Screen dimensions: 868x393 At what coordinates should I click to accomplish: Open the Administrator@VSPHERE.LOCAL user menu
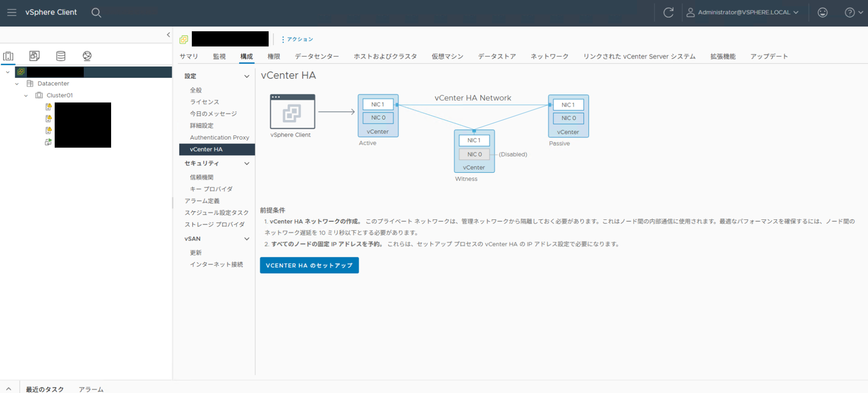743,13
